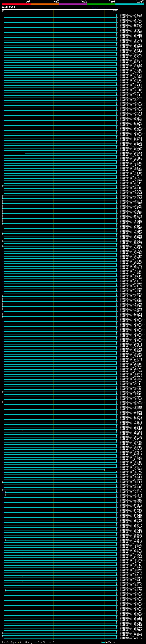Select the UniRef100_O00743 label
The width and height of the screenshot is (146, 644).
coord(131,113)
